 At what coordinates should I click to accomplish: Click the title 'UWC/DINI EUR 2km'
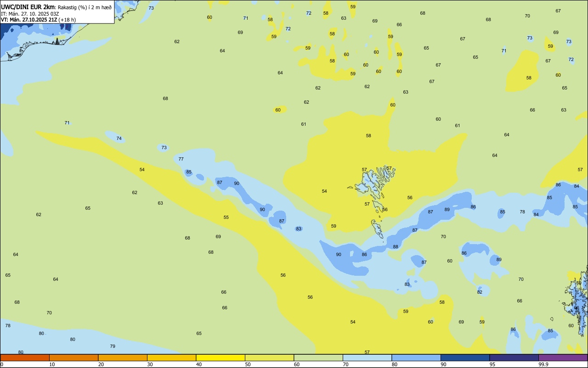click(28, 7)
